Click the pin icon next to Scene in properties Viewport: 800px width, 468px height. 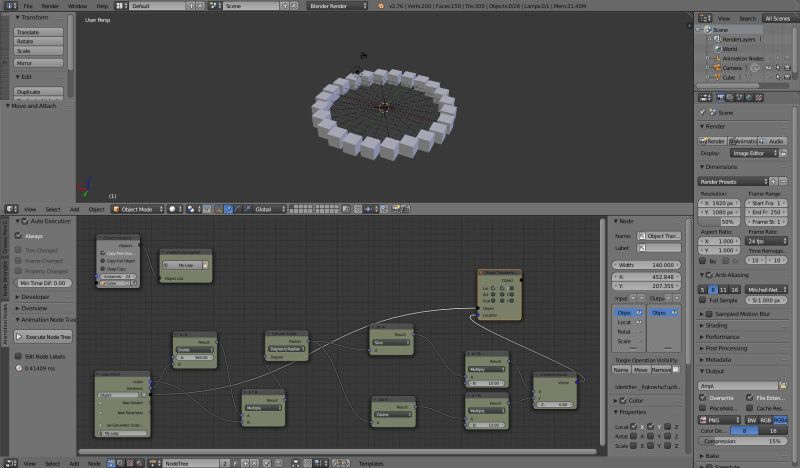(703, 112)
